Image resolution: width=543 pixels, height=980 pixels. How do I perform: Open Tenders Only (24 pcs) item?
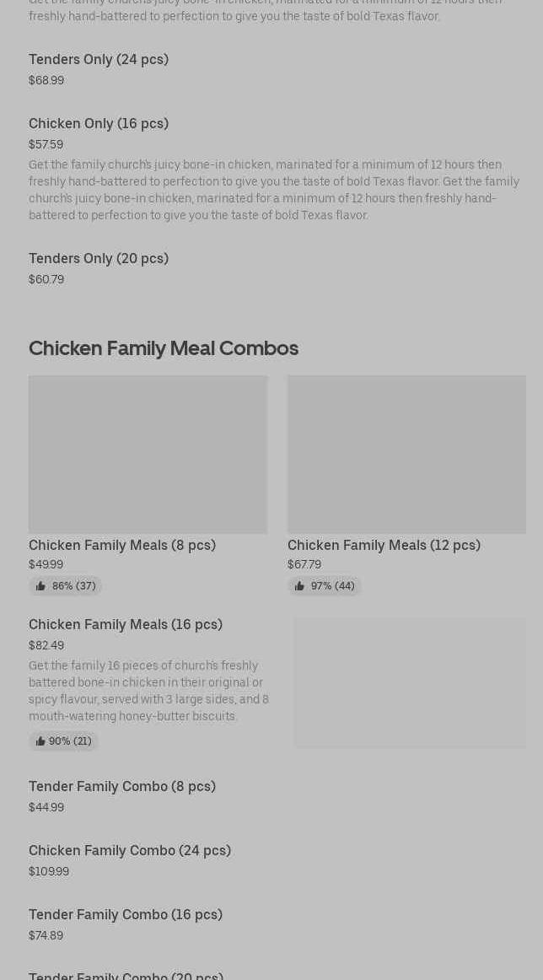click(x=99, y=59)
